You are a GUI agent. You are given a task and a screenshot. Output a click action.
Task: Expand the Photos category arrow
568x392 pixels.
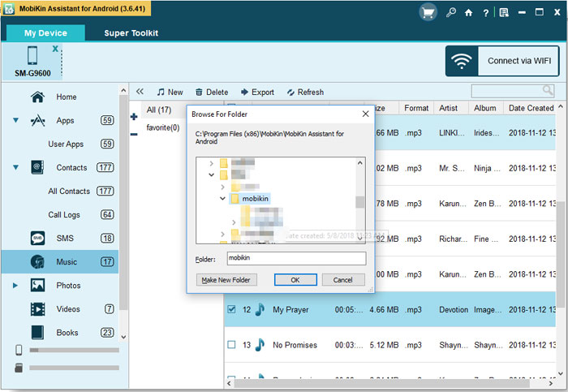[x=15, y=286]
